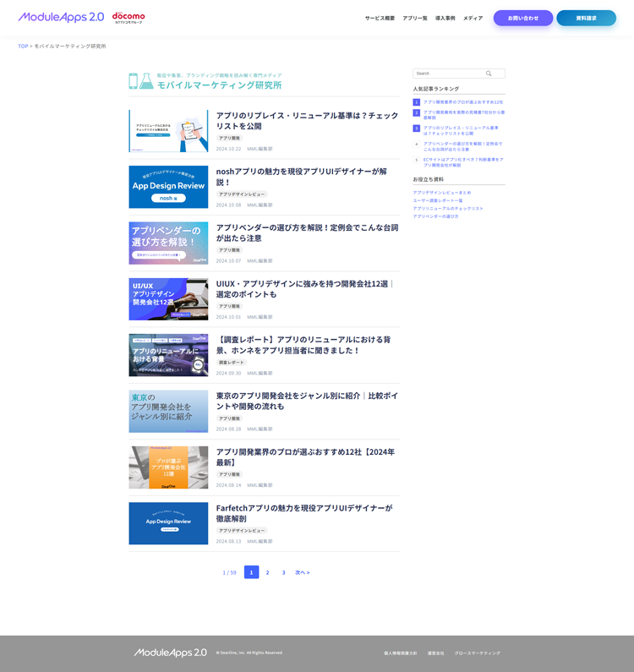Click the ModuleApps 2.0 footer logo
The height and width of the screenshot is (672, 634).
[170, 653]
